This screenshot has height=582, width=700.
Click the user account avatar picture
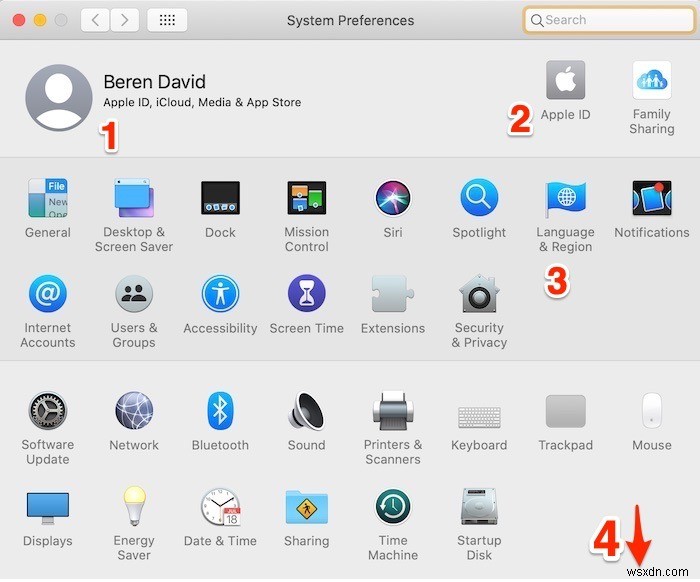(59, 97)
